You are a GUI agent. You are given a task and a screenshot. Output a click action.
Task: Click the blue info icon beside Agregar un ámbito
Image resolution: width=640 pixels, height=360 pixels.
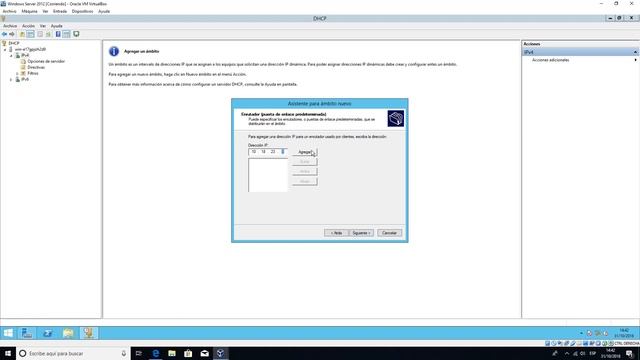pos(114,51)
